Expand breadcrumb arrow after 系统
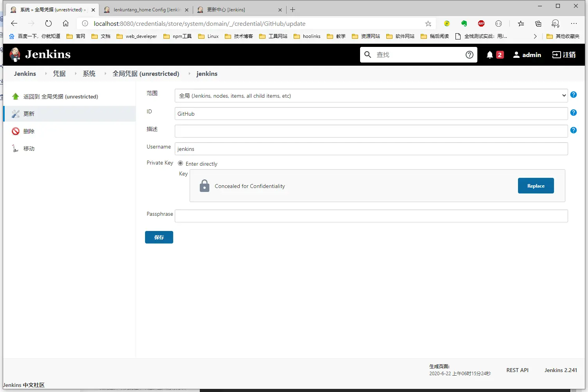 (x=105, y=73)
